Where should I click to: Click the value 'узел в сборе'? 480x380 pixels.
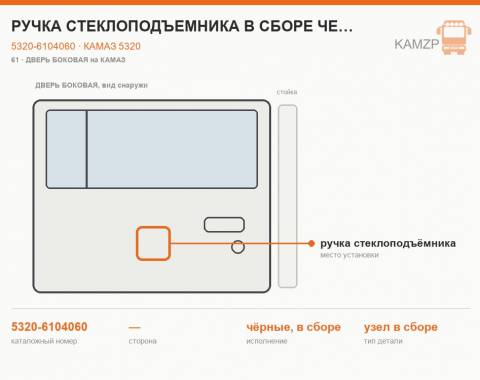pyautogui.click(x=401, y=327)
